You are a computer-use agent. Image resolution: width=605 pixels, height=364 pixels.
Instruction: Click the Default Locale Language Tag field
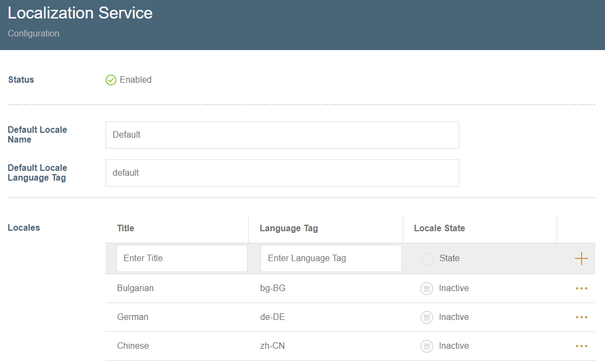point(282,173)
